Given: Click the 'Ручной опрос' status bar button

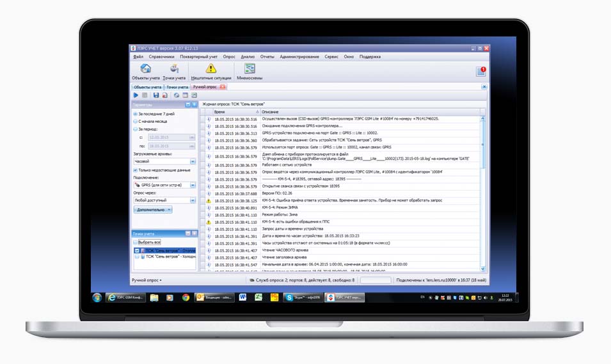Looking at the screenshot, I should (147, 280).
